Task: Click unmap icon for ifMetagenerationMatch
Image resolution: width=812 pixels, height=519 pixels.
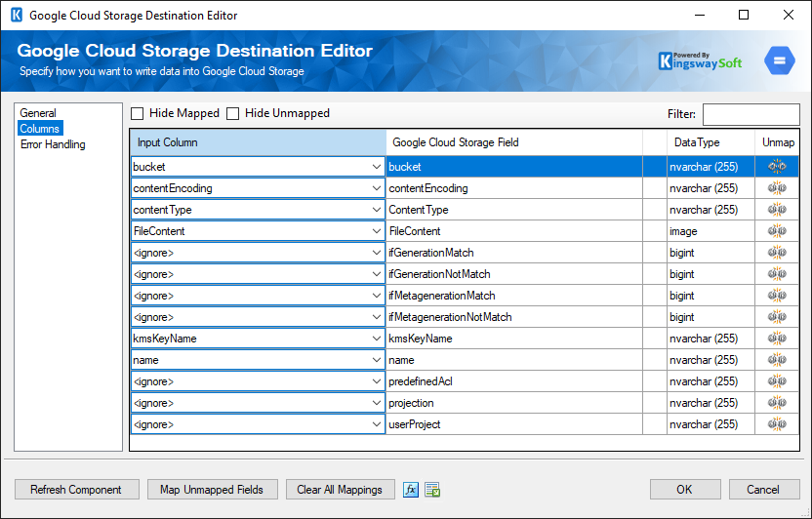Action: (x=777, y=296)
